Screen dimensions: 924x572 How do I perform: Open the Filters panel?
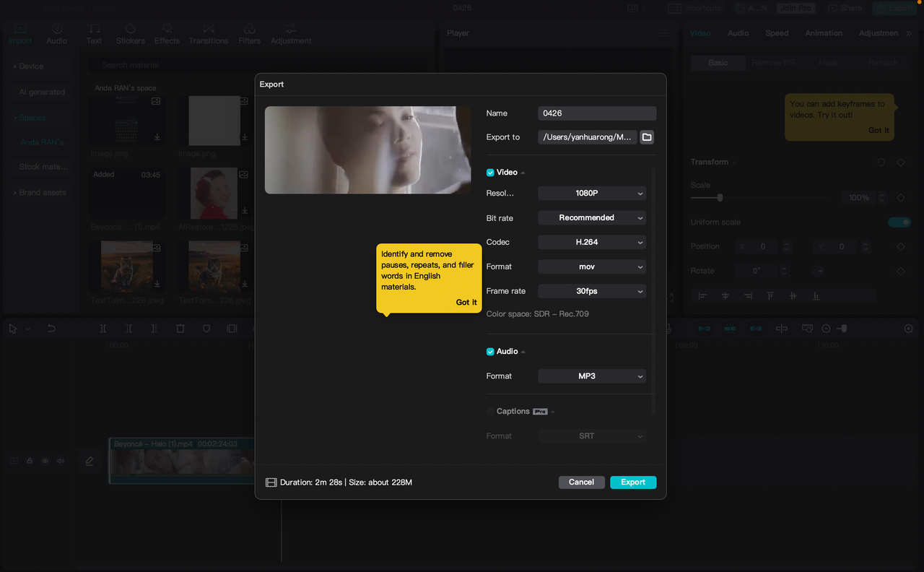249,33
